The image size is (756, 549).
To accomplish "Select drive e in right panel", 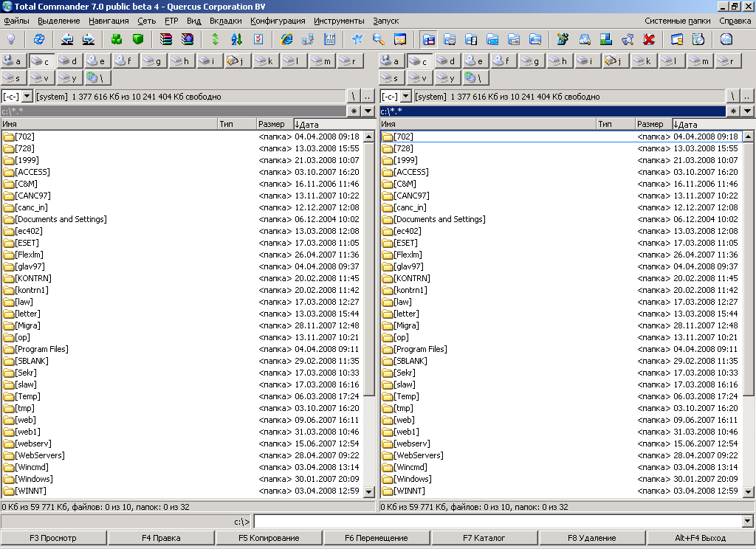I will click(475, 61).
